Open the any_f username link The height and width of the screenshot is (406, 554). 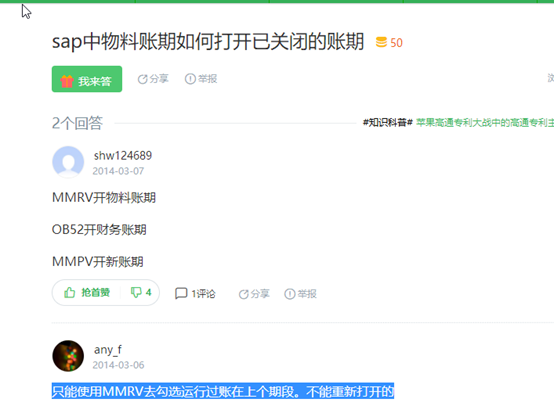coord(108,349)
